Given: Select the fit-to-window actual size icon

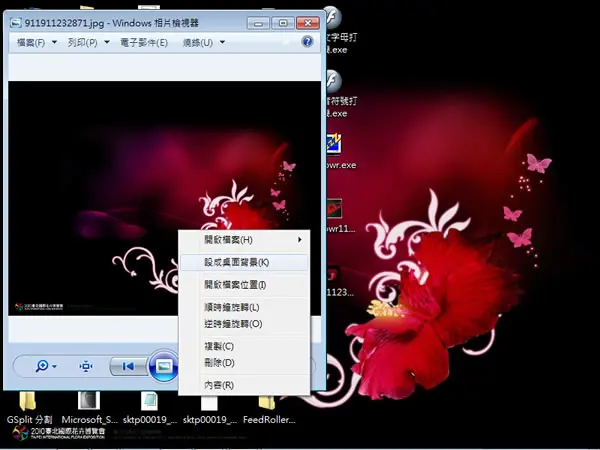Looking at the screenshot, I should point(86,366).
